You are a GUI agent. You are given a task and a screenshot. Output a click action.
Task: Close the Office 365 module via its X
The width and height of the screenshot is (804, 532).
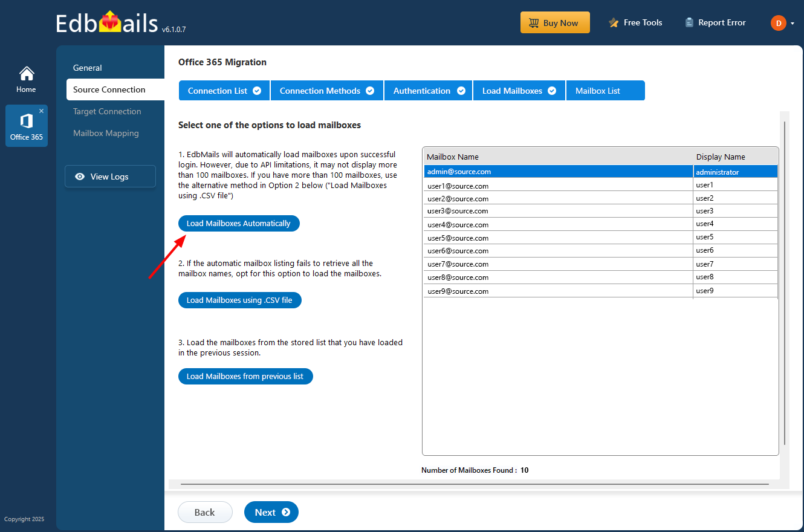tap(42, 111)
